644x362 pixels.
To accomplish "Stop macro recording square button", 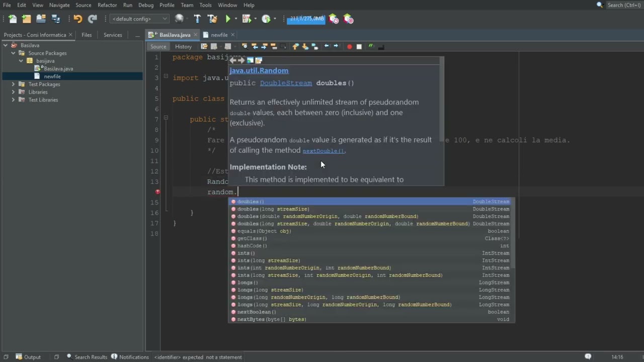I will tap(359, 47).
